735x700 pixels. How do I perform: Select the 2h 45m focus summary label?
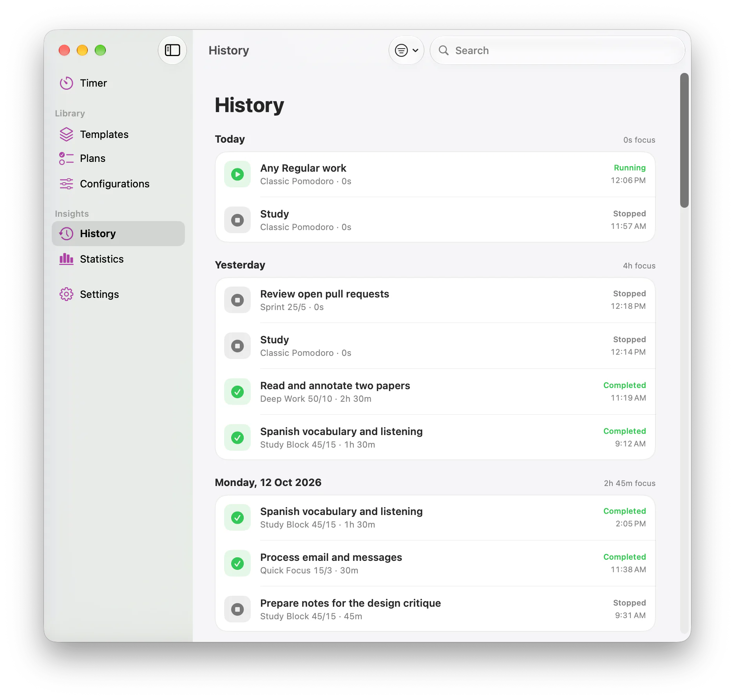(630, 483)
